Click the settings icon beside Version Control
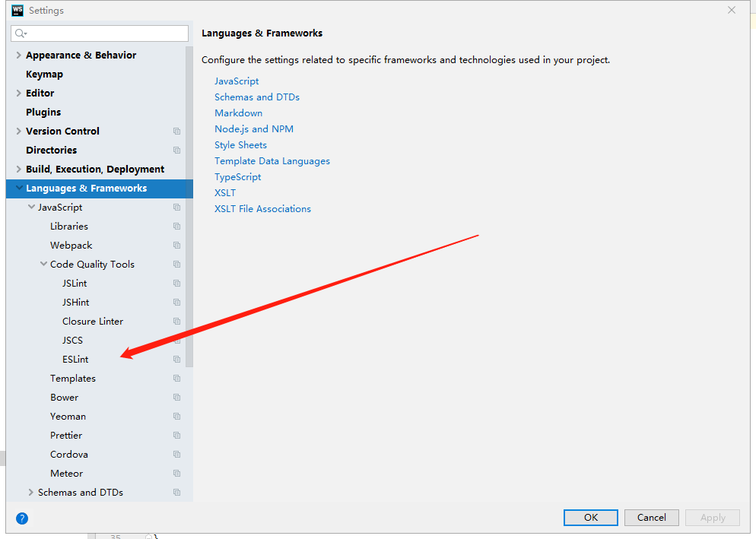This screenshot has height=539, width=756. [x=176, y=131]
